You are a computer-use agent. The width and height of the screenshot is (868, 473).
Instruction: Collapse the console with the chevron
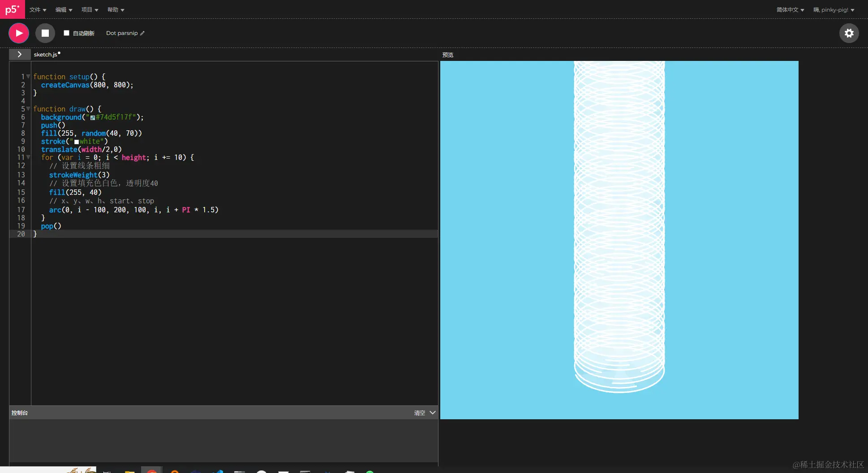432,413
